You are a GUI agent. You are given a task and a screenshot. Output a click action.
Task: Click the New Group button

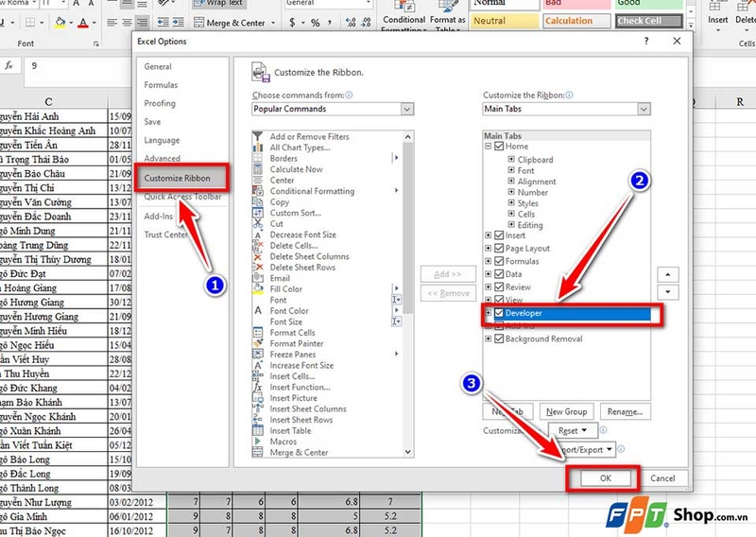566,411
